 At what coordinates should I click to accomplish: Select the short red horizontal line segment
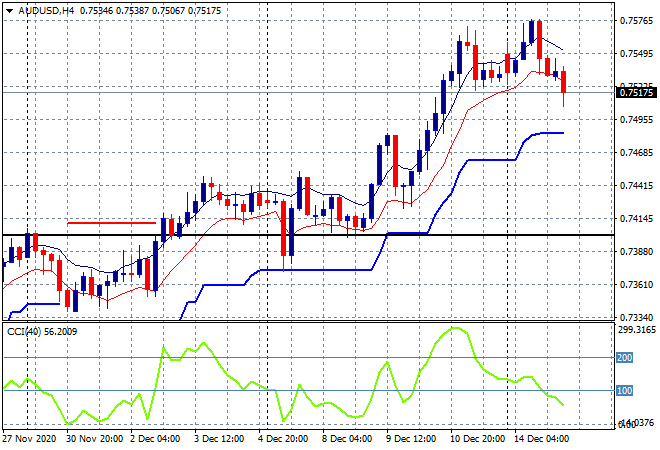pyautogui.click(x=112, y=223)
